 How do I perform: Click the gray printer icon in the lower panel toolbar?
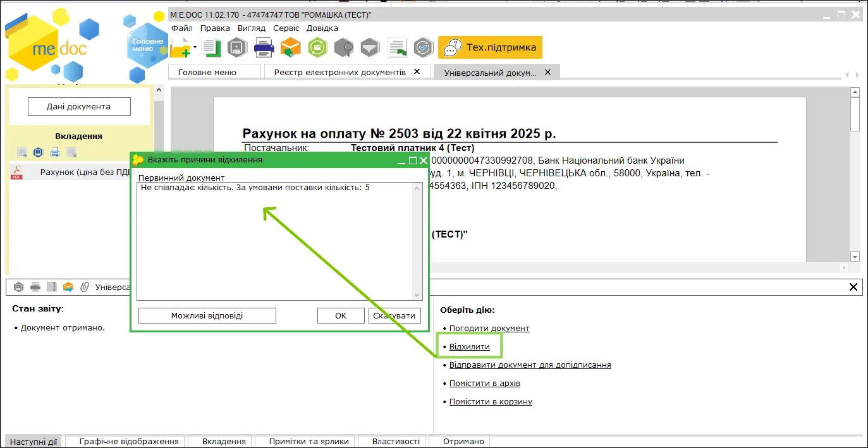click(35, 287)
